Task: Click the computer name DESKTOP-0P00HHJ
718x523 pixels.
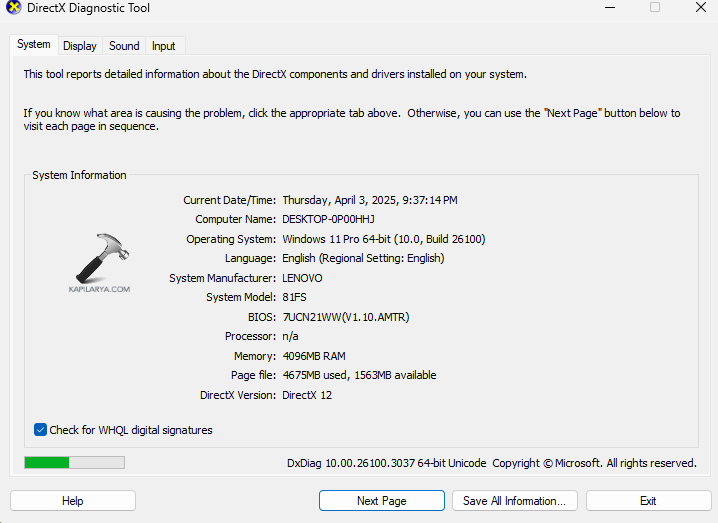Action: tap(328, 219)
